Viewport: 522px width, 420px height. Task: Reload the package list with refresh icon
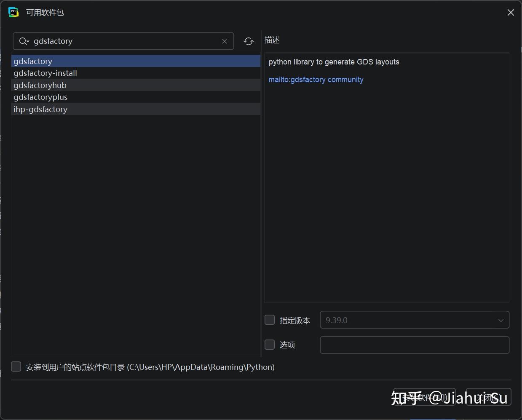point(249,41)
